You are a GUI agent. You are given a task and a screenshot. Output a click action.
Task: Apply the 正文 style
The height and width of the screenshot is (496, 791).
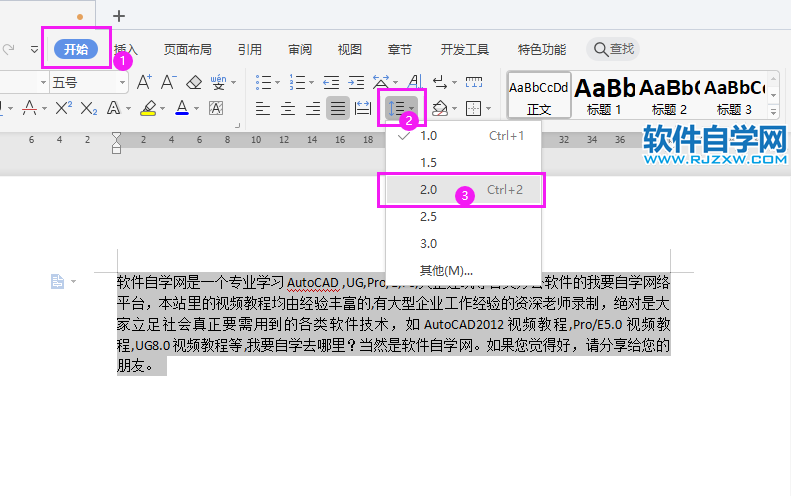point(539,95)
